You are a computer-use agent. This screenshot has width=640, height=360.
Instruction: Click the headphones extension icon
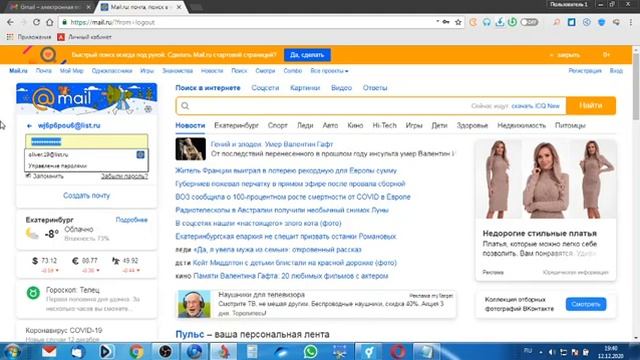487,22
